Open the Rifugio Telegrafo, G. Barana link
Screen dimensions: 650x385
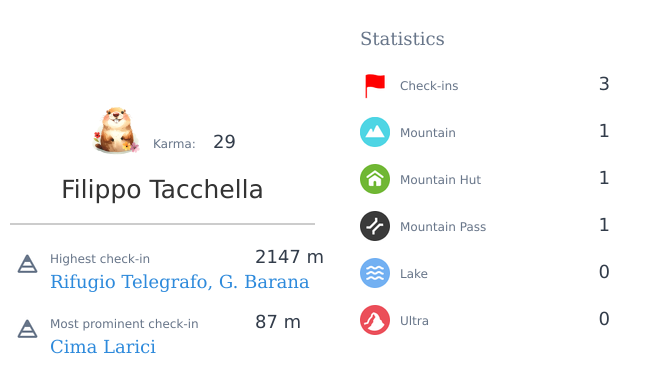[179, 282]
